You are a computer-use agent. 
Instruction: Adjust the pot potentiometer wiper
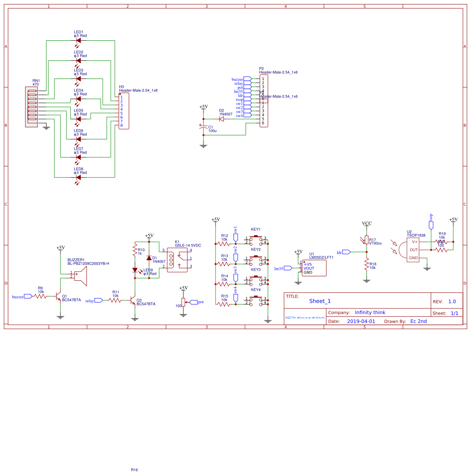[x=185, y=302]
